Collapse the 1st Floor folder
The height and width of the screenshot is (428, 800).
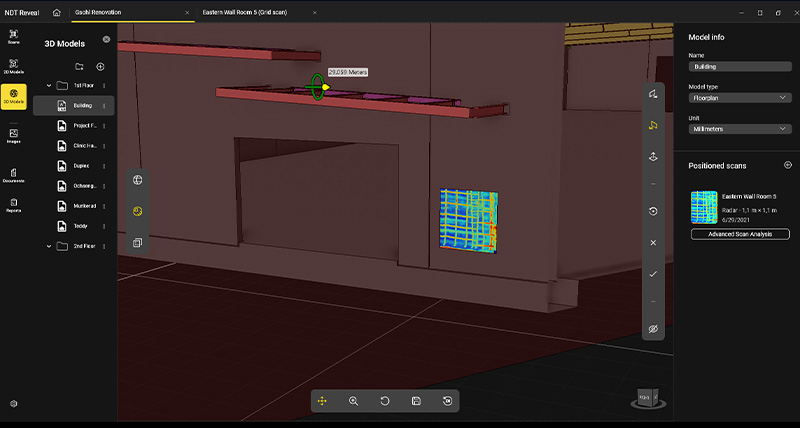tap(49, 85)
